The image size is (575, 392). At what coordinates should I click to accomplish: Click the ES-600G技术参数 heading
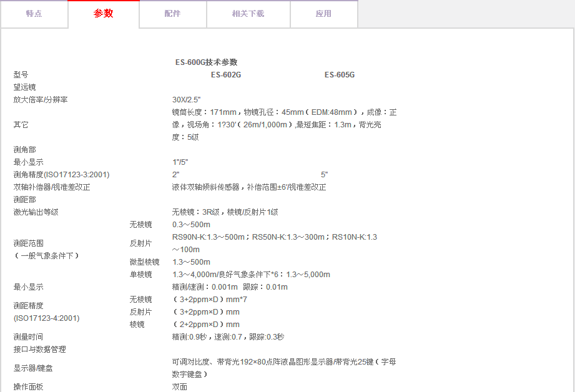tap(206, 62)
